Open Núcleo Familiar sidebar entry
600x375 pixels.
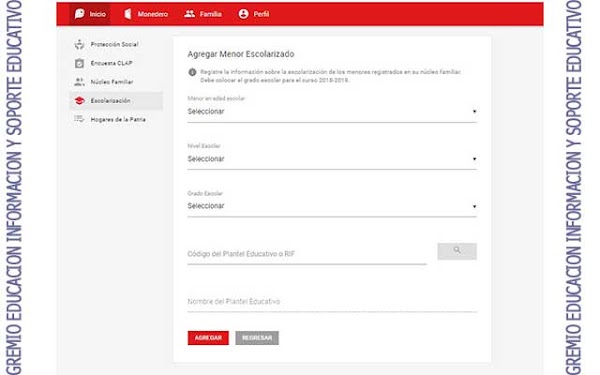(116, 82)
